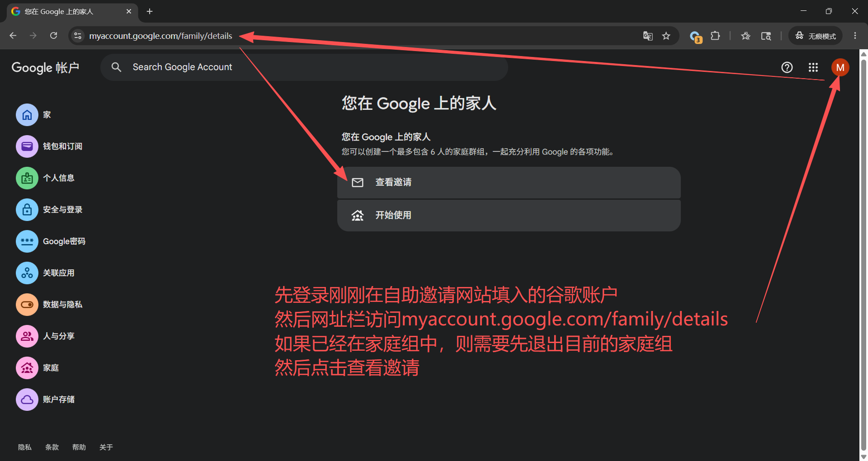Select the 您在 Google 上的家人 browser tab
The image size is (868, 461).
(x=72, y=11)
